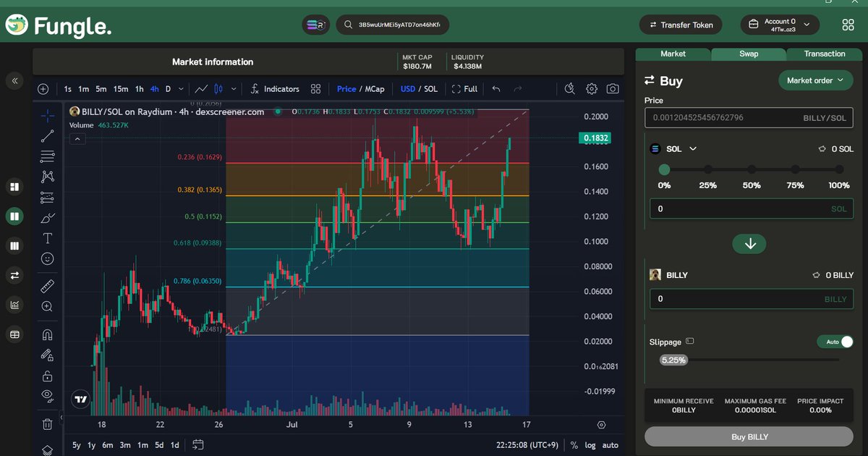Focus the SOL amount input field

coord(752,208)
